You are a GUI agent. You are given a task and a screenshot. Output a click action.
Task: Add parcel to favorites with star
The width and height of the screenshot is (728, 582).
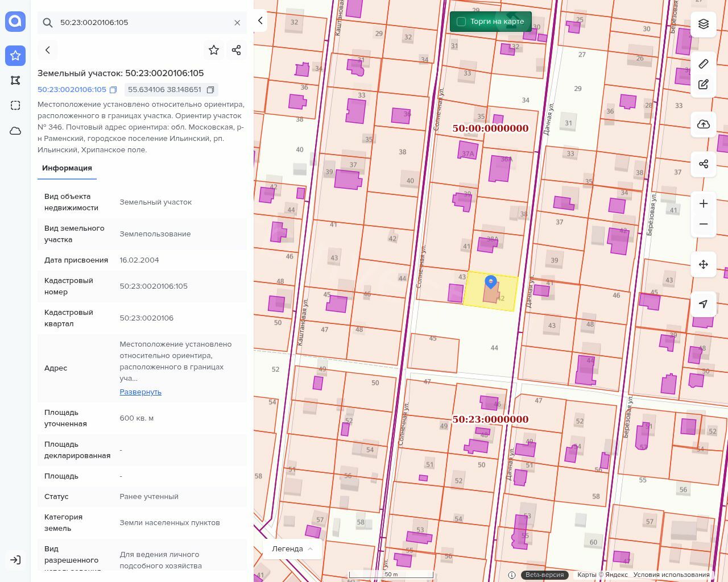click(214, 50)
